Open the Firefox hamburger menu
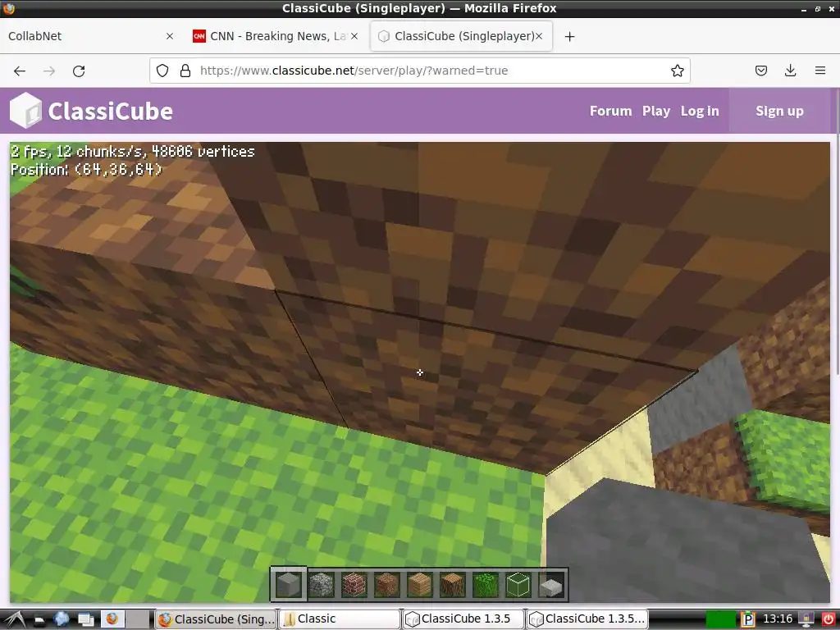Image resolution: width=840 pixels, height=630 pixels. (819, 71)
